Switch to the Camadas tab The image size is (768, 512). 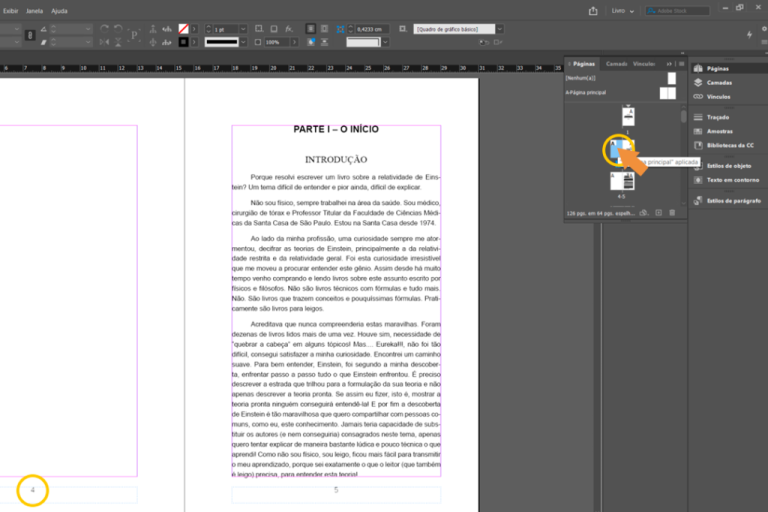[616, 64]
